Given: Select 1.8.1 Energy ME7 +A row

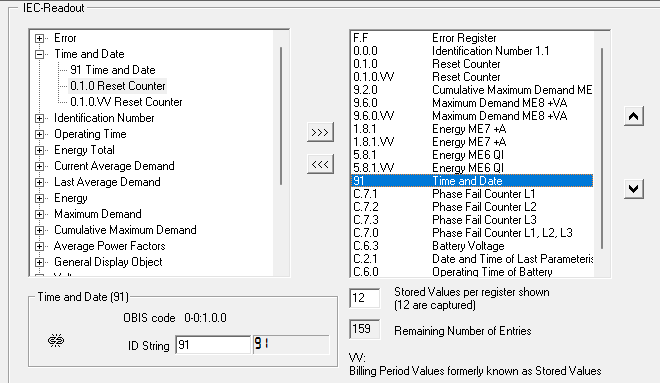Looking at the screenshot, I should pos(471,129).
